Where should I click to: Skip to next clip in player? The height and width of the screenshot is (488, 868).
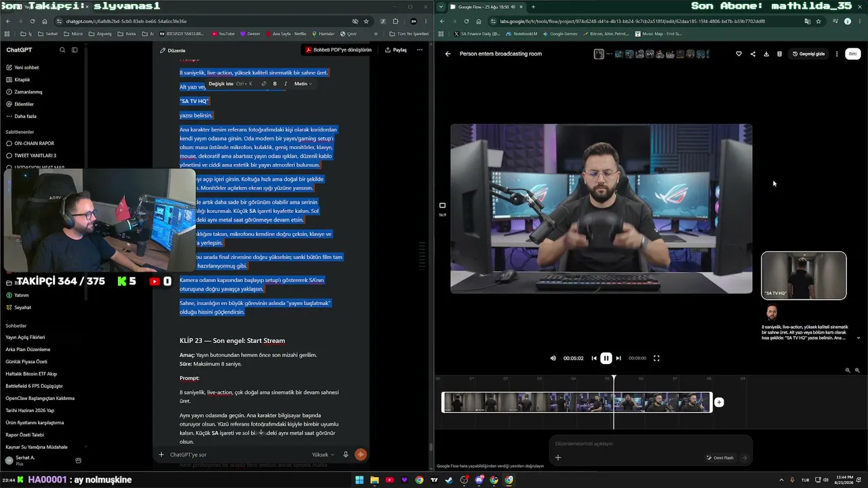point(618,358)
